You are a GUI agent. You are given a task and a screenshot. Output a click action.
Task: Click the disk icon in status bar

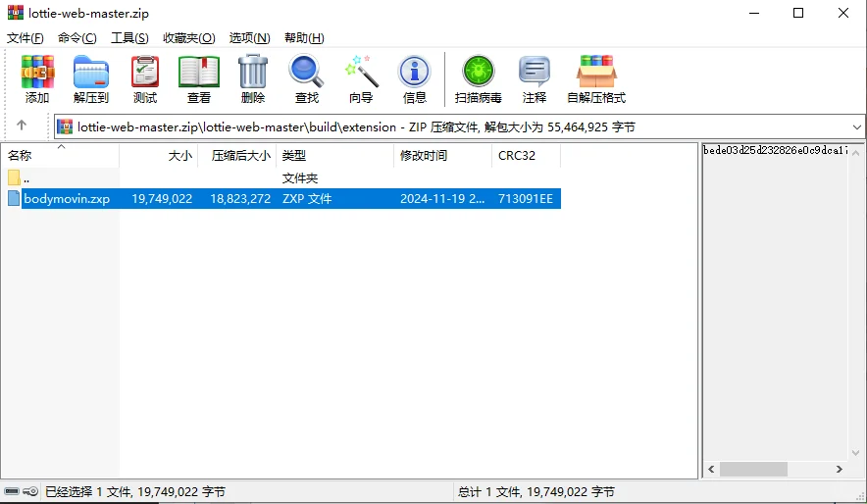(x=12, y=491)
